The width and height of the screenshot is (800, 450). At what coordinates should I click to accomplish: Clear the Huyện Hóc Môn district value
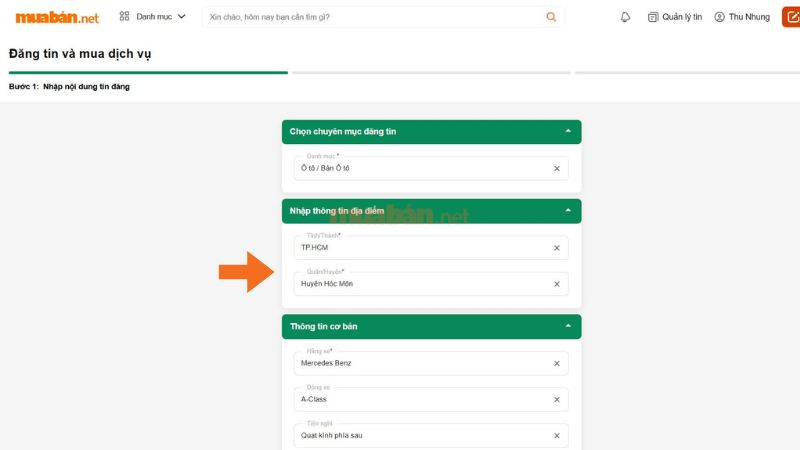(x=557, y=284)
